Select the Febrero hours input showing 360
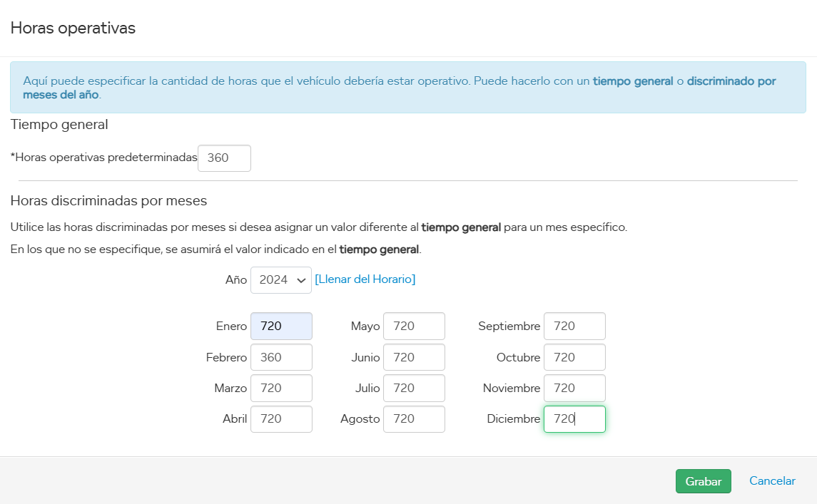This screenshot has height=504, width=817. pyautogui.click(x=281, y=357)
